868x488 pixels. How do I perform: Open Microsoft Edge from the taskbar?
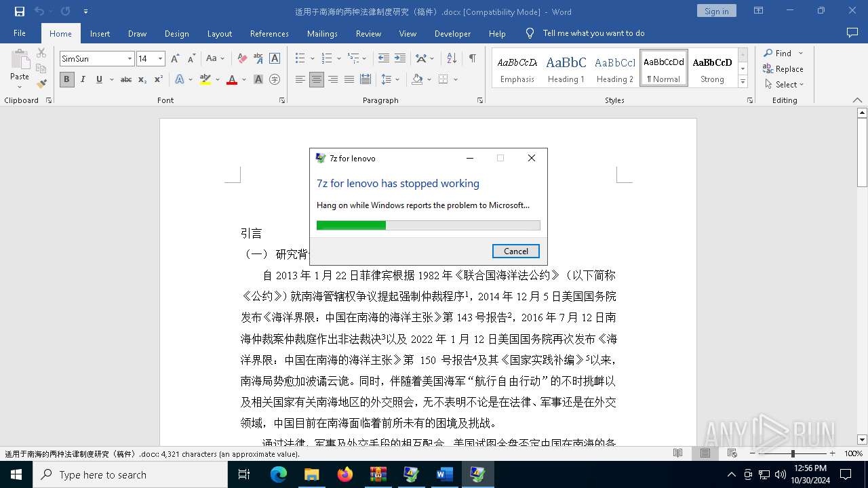click(x=279, y=474)
